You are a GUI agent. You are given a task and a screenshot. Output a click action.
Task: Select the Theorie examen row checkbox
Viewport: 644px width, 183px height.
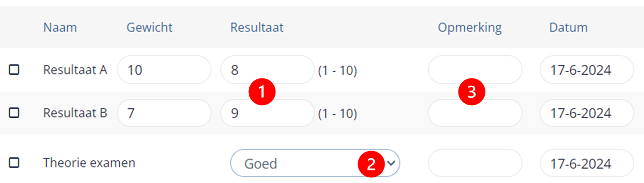(14, 163)
